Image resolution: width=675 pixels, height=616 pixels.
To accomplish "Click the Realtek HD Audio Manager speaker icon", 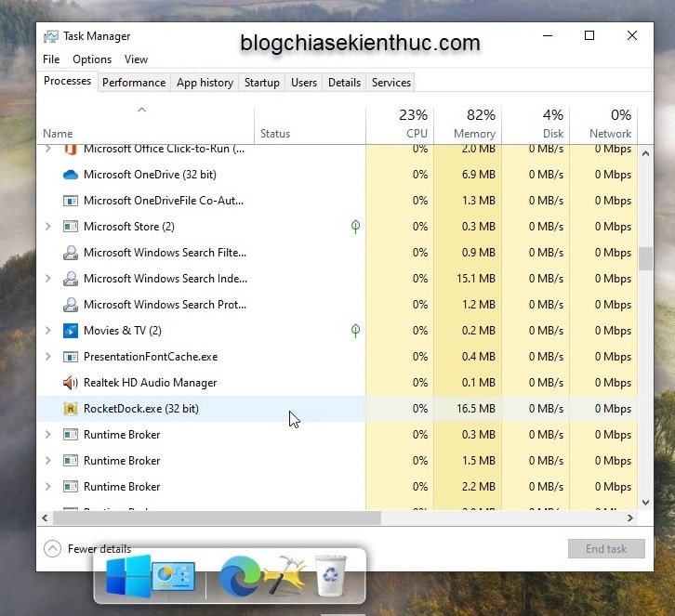I will [71, 383].
